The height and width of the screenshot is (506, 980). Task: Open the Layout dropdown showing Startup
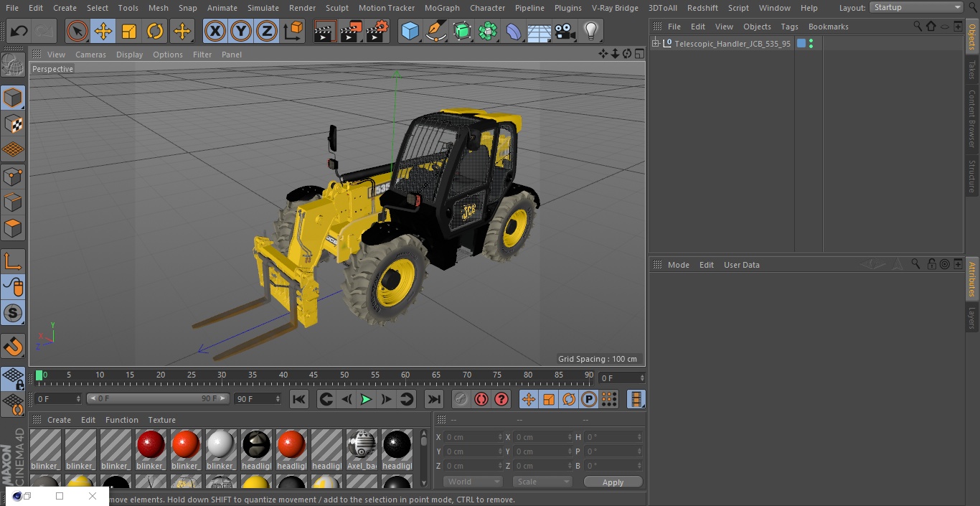pos(917,7)
